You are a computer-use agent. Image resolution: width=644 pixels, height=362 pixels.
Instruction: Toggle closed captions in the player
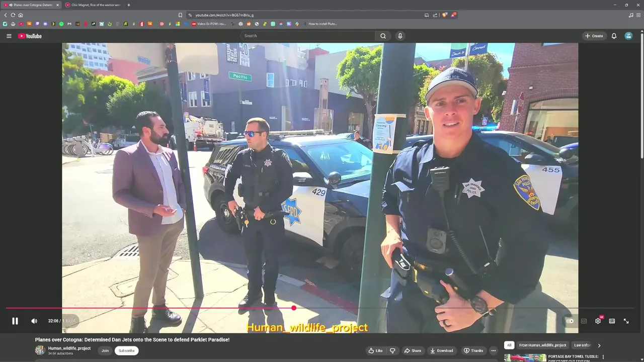click(584, 321)
